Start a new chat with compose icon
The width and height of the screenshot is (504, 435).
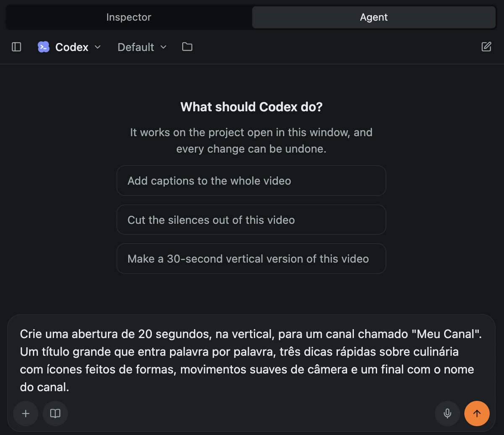coord(486,47)
